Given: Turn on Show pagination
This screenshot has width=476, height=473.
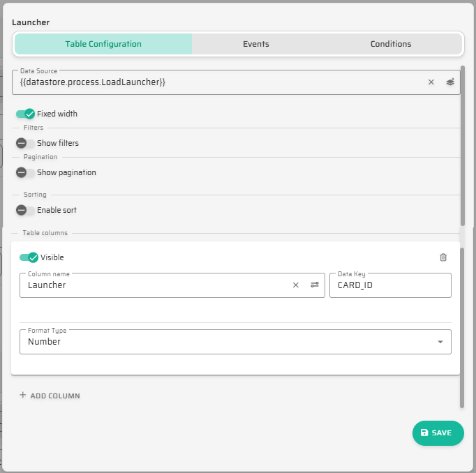Looking at the screenshot, I should [25, 172].
